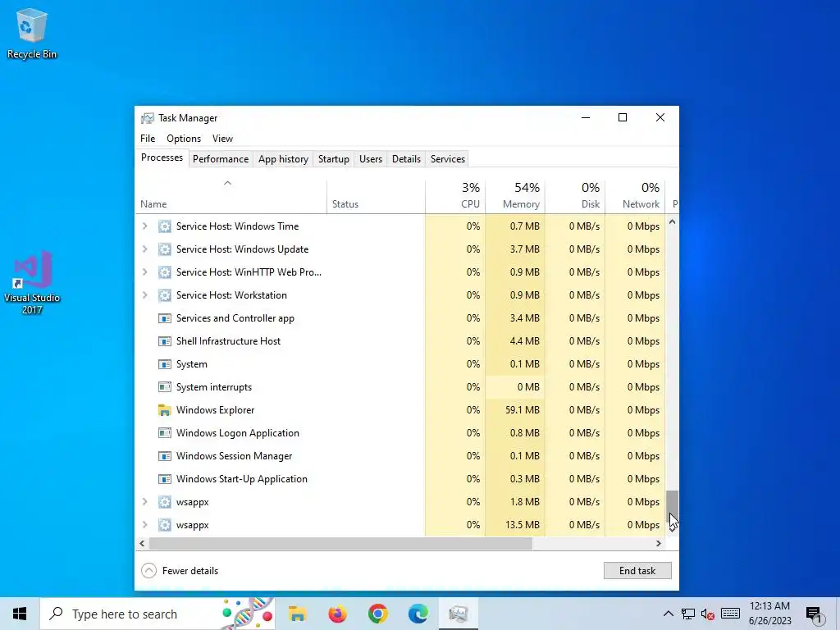Expand the wsappx row using 1.8 MB

tap(144, 502)
